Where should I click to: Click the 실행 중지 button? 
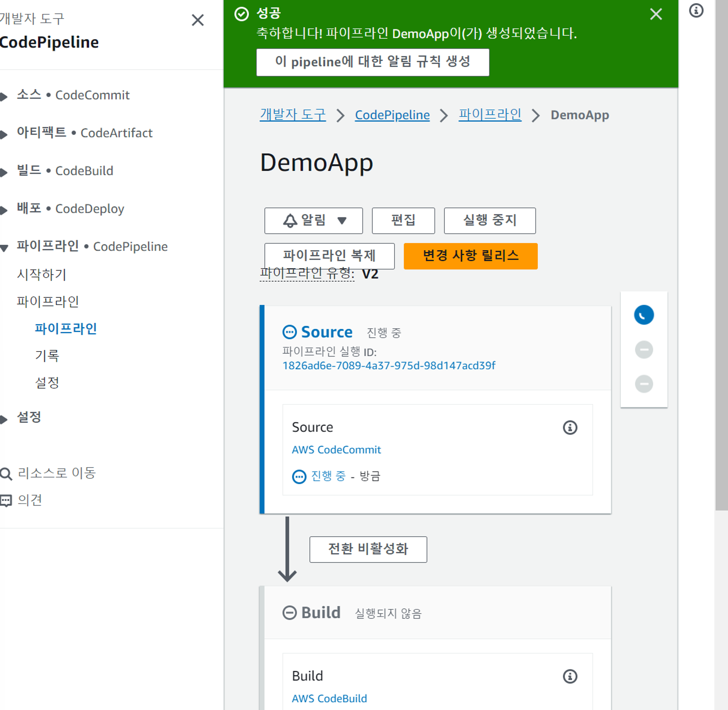(x=490, y=220)
